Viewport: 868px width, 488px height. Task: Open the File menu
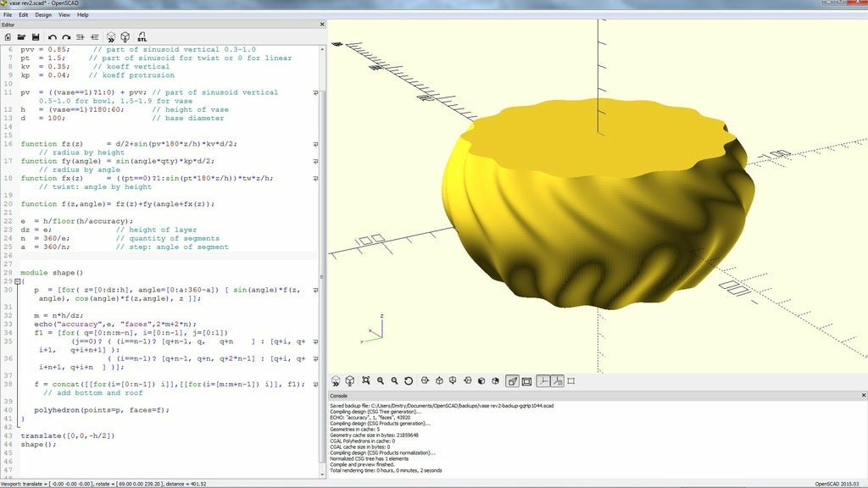(x=8, y=14)
